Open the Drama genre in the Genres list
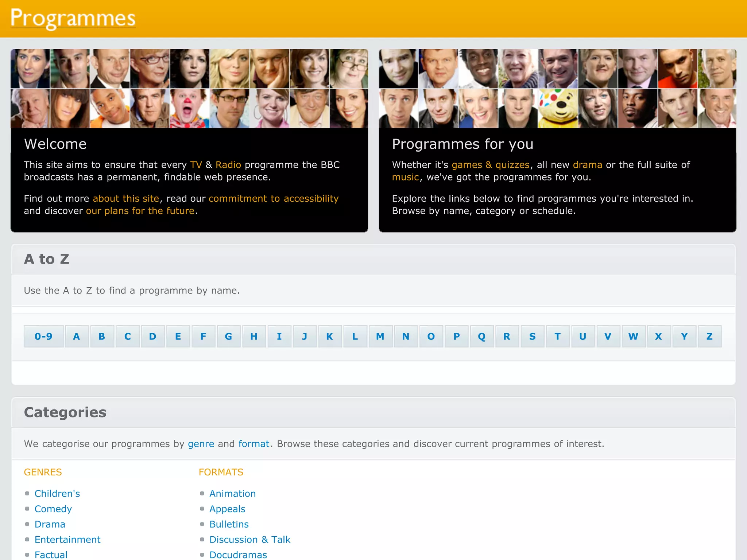The image size is (747, 560). tap(50, 524)
